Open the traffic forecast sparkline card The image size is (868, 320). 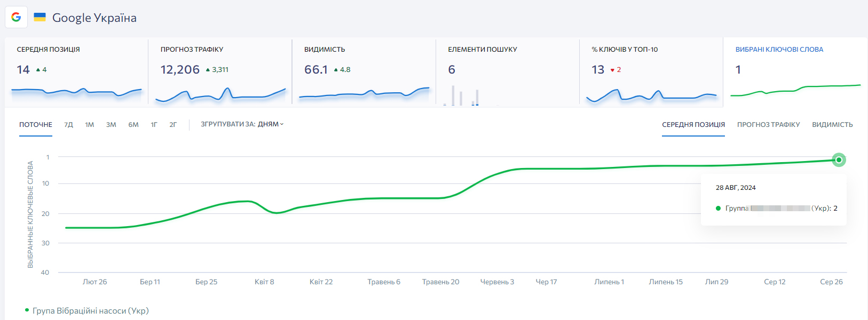[x=220, y=72]
